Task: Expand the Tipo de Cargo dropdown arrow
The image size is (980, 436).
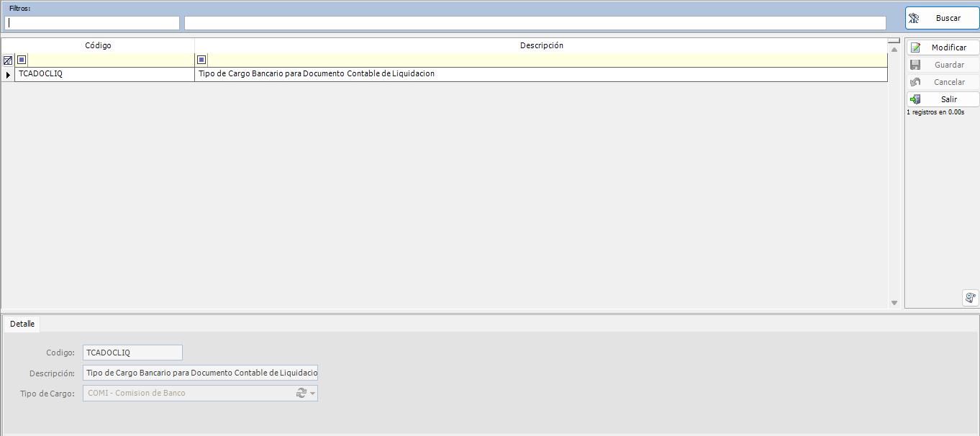Action: (x=313, y=394)
